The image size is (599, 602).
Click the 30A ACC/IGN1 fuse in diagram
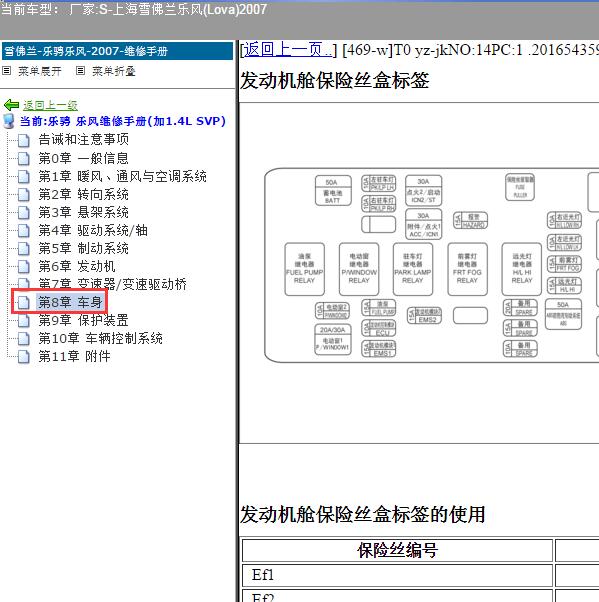pos(424,224)
